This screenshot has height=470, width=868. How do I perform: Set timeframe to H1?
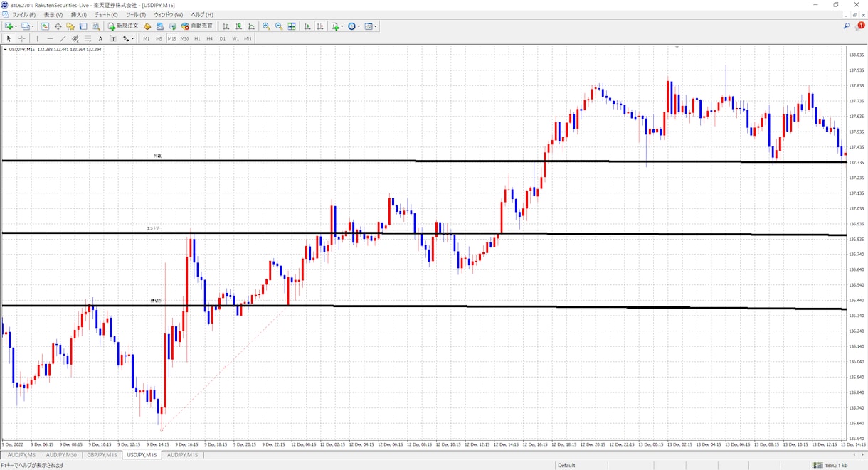point(197,38)
